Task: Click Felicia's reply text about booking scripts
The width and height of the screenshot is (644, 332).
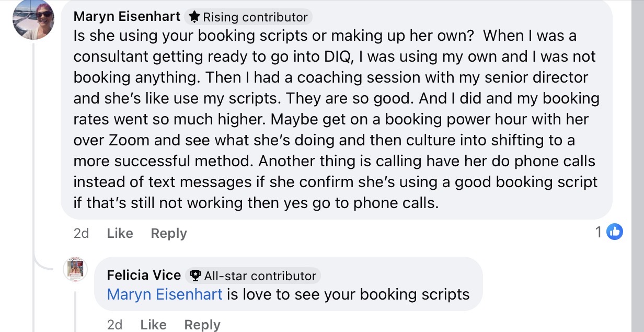Action: (x=348, y=294)
